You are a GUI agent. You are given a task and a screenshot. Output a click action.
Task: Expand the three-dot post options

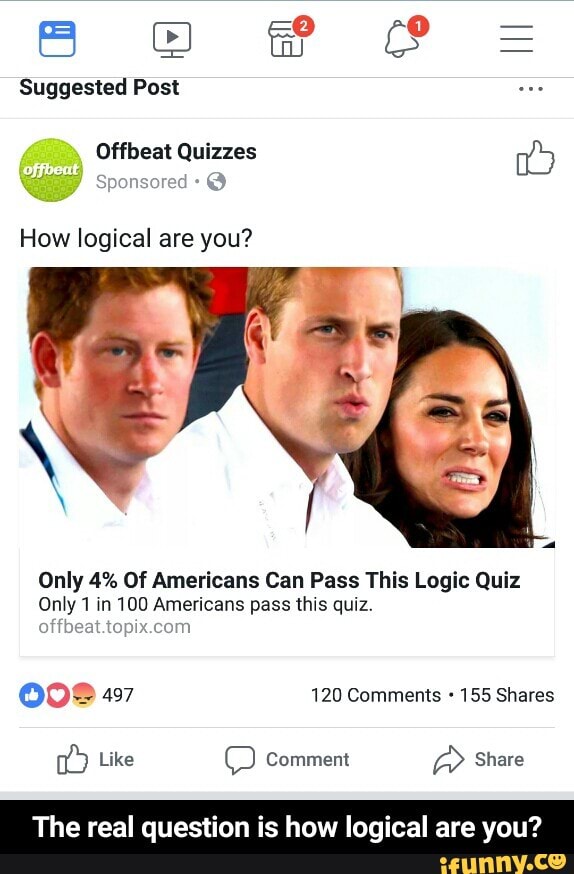coord(531,89)
